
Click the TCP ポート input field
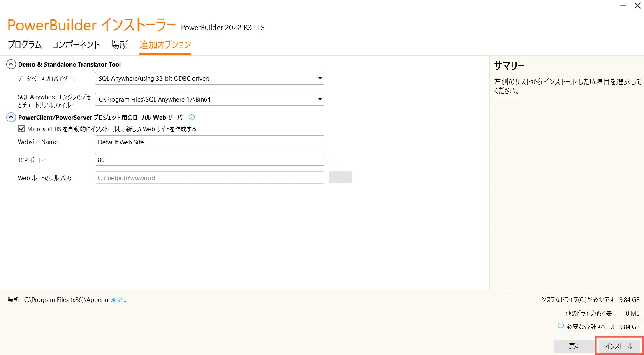pyautogui.click(x=209, y=160)
